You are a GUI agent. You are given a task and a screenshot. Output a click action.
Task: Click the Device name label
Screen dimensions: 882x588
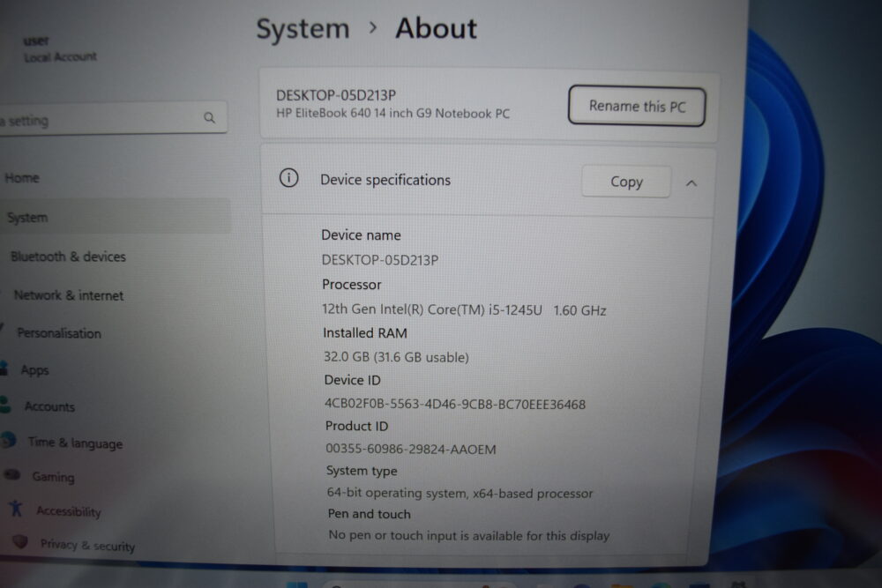coord(361,235)
